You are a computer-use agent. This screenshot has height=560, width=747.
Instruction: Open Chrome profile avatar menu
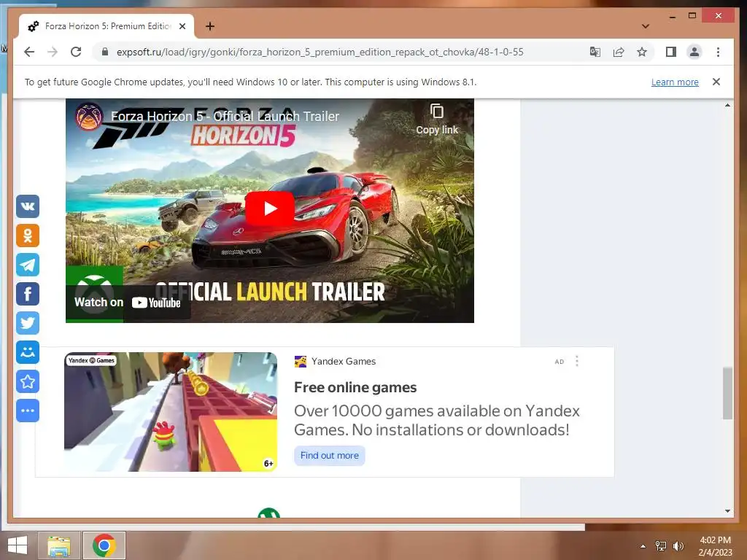pyautogui.click(x=694, y=52)
